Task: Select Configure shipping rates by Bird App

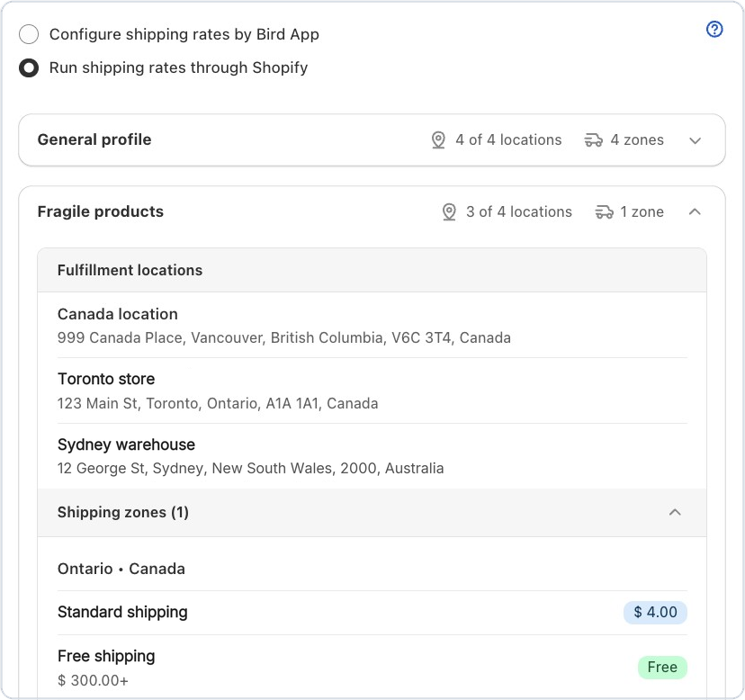Action: pyautogui.click(x=29, y=35)
